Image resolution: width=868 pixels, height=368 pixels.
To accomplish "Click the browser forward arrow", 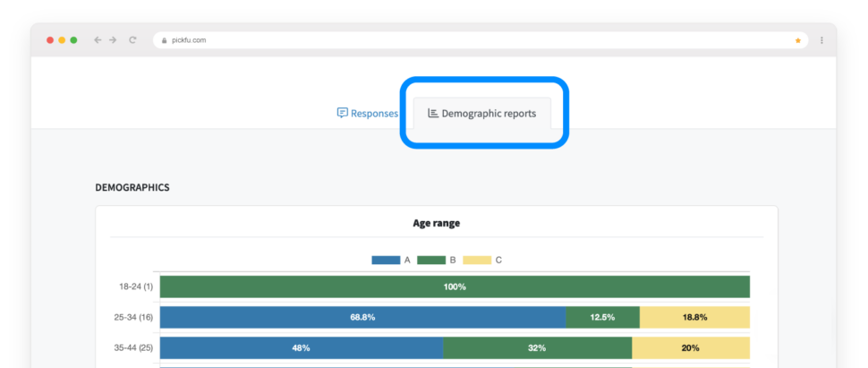I will point(113,40).
